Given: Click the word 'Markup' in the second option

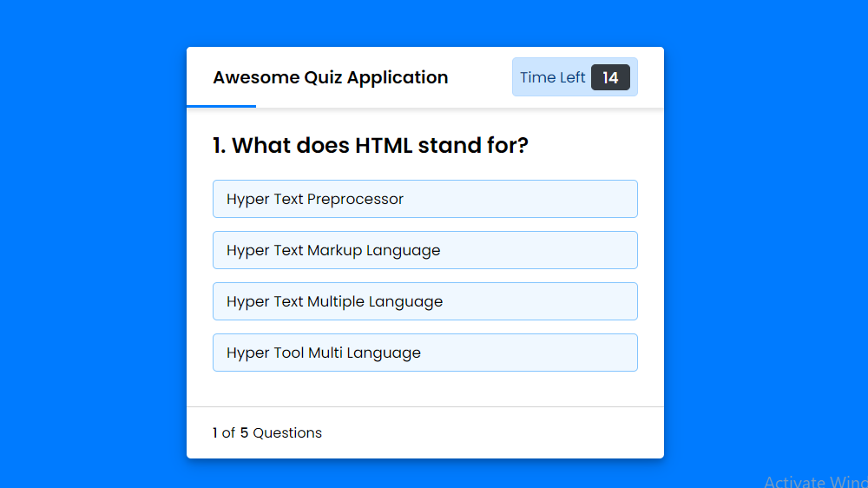Looking at the screenshot, I should [x=335, y=250].
